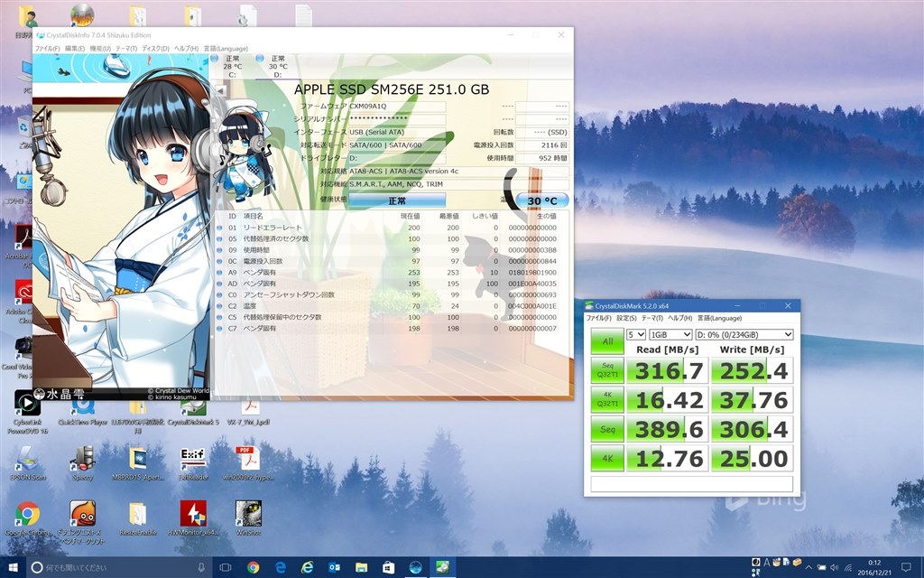Collapse Shizuku panel with left arrow button
The height and width of the screenshot is (578, 924).
(220, 91)
